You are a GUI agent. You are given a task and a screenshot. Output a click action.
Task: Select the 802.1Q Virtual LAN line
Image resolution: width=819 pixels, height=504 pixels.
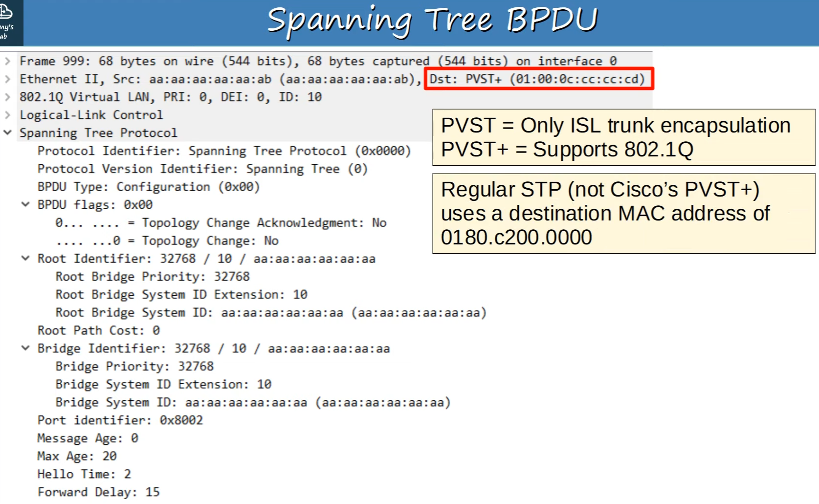pos(171,97)
